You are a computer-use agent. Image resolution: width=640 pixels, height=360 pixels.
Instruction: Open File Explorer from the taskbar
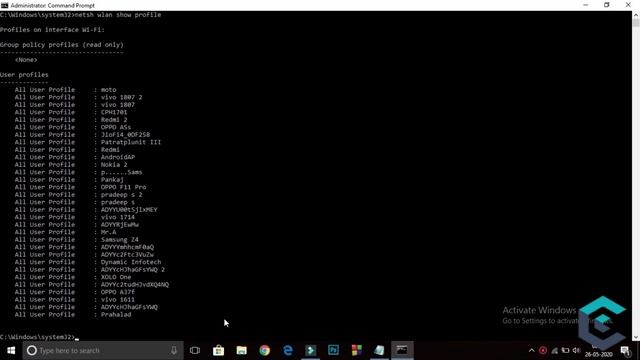(x=242, y=350)
